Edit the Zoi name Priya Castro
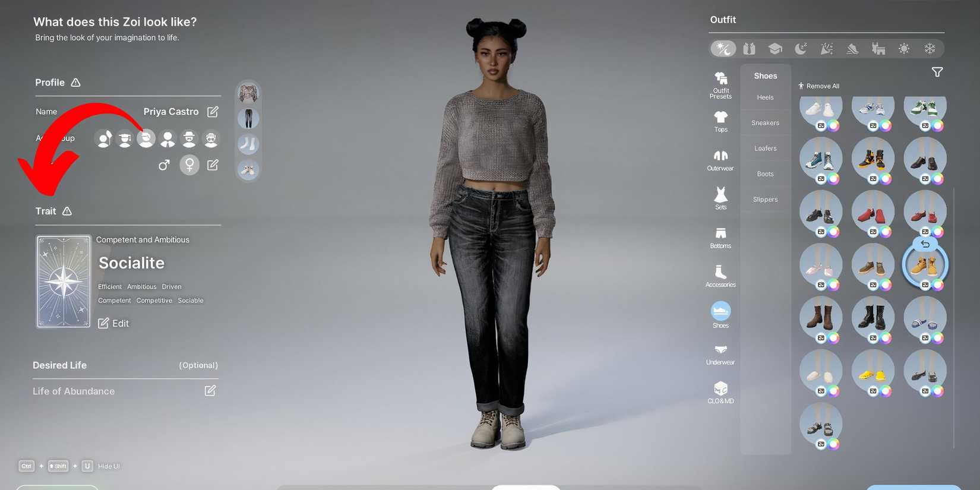 tap(213, 112)
